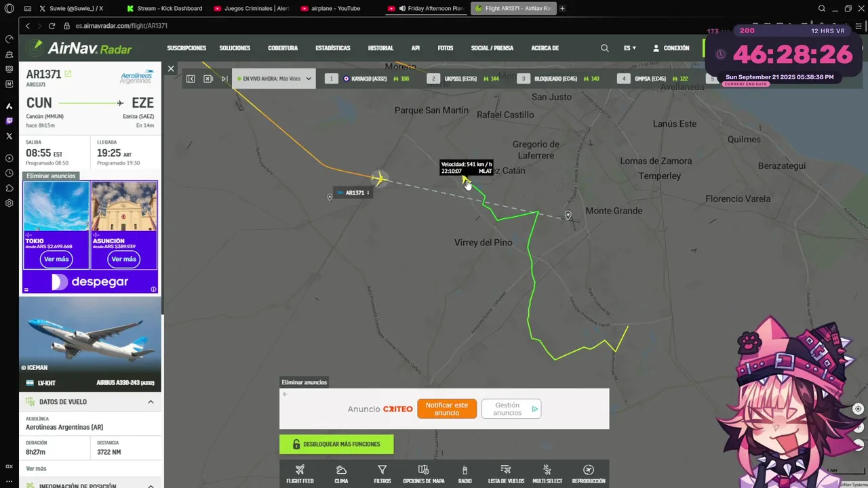The image size is (868, 488).
Task: Click Eliminar anuncios above Criteo banner
Action: coord(304,382)
